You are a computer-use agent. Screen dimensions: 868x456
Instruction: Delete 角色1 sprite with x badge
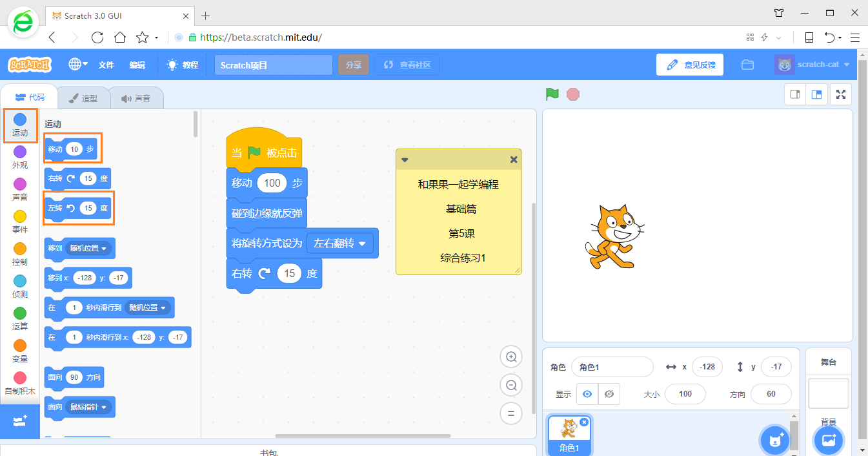(x=584, y=422)
